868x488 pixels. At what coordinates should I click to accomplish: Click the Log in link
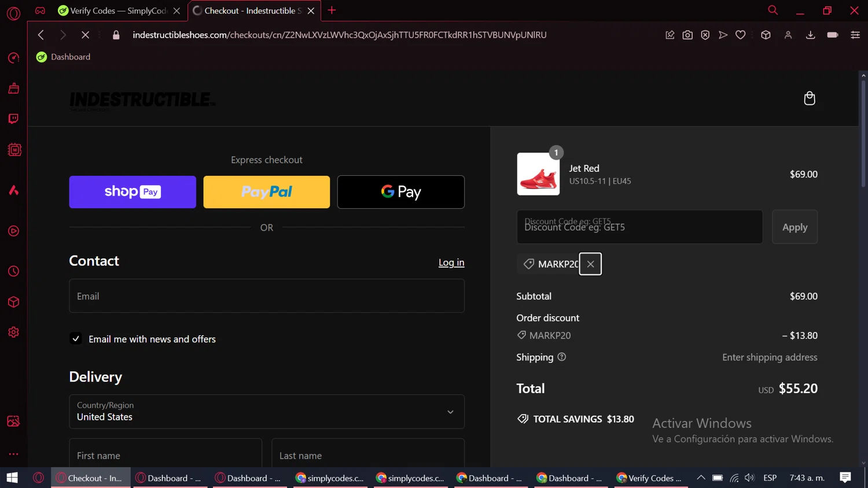451,263
